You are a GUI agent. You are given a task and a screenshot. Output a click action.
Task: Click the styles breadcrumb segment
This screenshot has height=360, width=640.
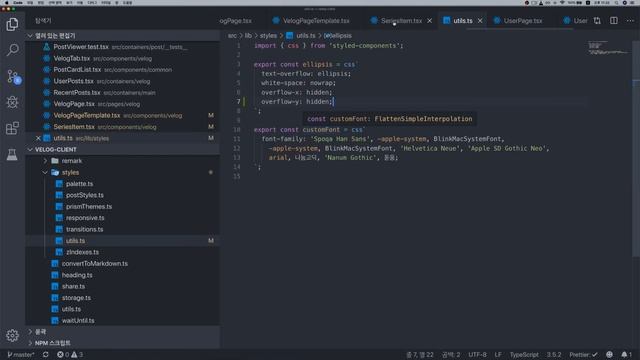click(x=268, y=36)
